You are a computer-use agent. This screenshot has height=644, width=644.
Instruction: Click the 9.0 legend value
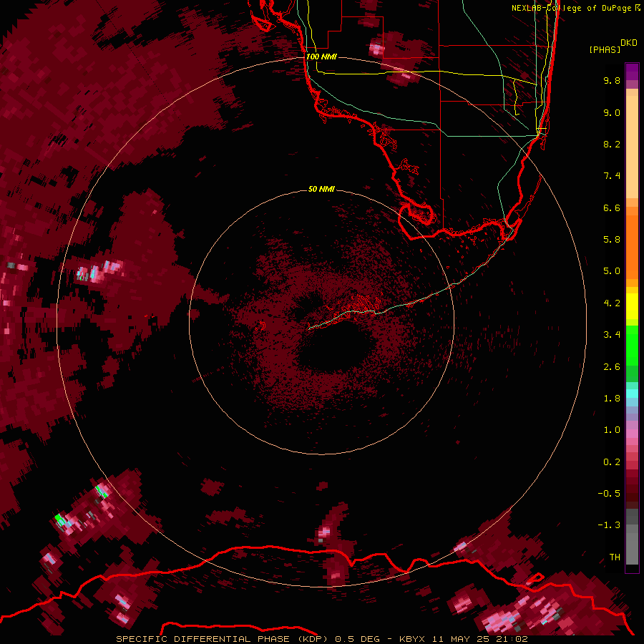(x=612, y=112)
